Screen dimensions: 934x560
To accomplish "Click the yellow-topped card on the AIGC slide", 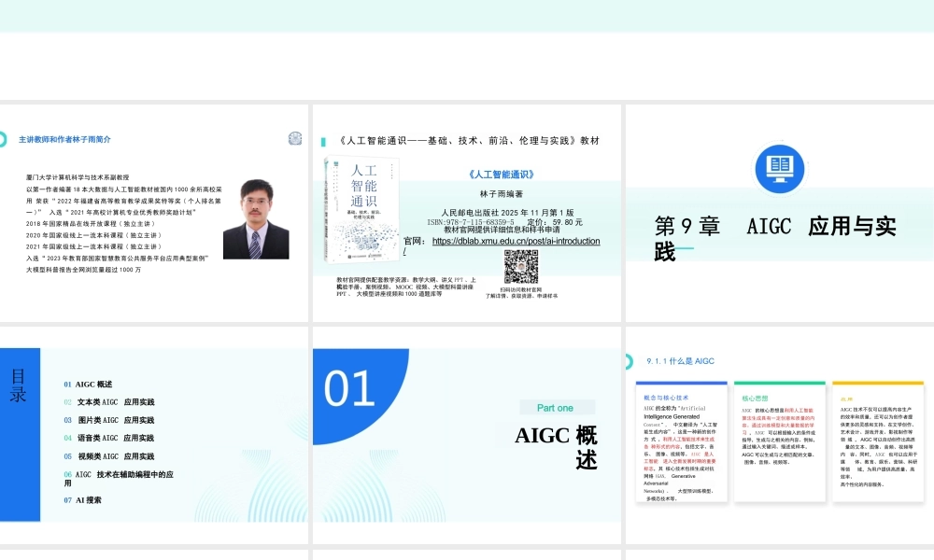I will tap(878, 442).
